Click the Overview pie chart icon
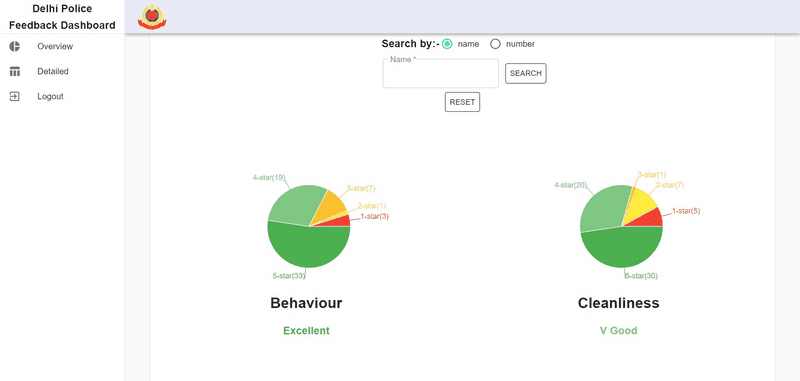 tap(14, 46)
